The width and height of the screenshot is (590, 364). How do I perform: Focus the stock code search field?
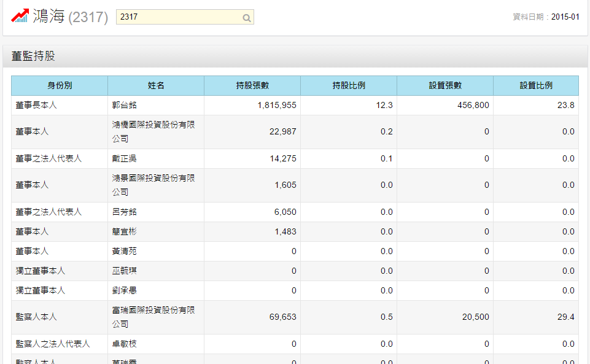coord(185,17)
